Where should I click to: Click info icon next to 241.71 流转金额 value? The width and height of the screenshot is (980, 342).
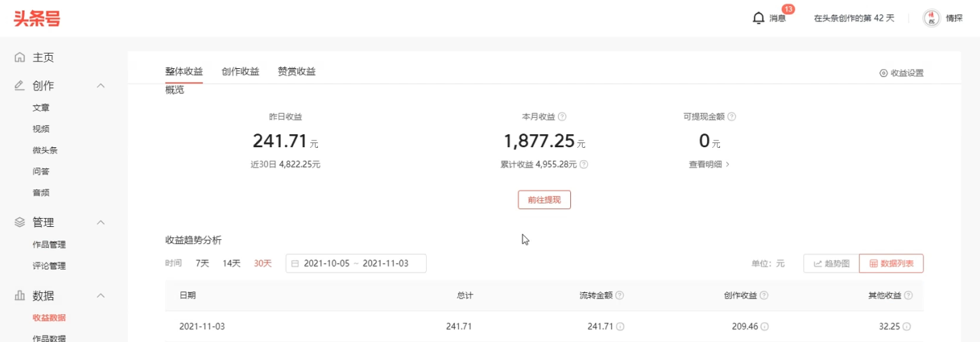621,327
